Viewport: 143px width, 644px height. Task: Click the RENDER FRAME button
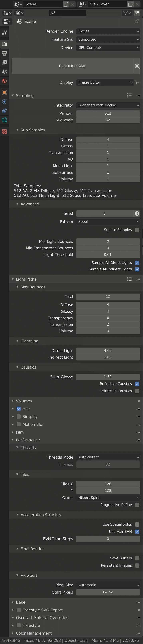(72, 66)
